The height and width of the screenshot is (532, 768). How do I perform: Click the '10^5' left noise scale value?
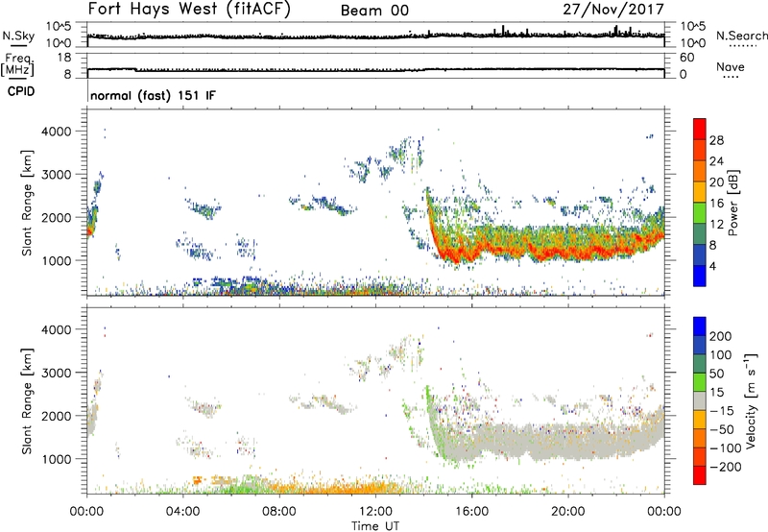(x=59, y=27)
